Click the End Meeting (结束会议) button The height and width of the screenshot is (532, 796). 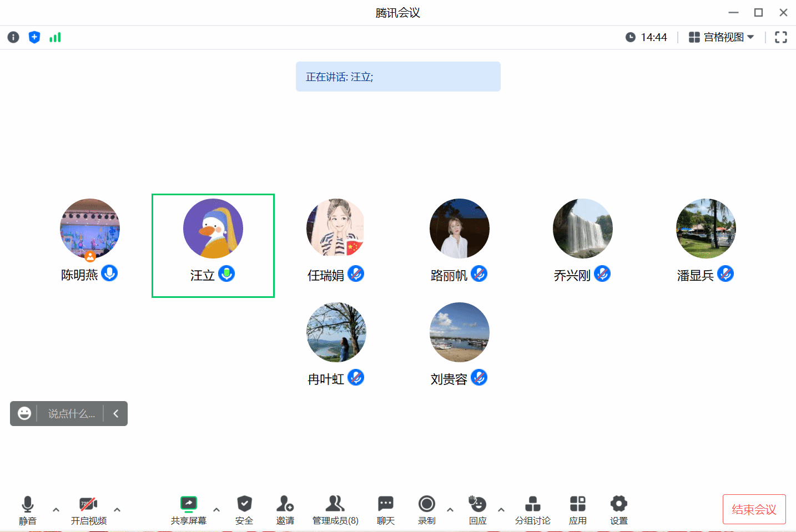(x=754, y=509)
